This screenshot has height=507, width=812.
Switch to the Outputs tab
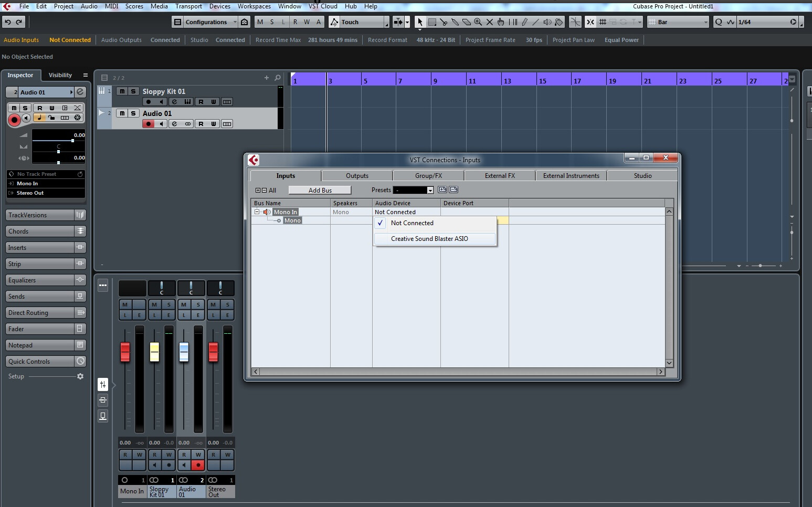tap(357, 176)
